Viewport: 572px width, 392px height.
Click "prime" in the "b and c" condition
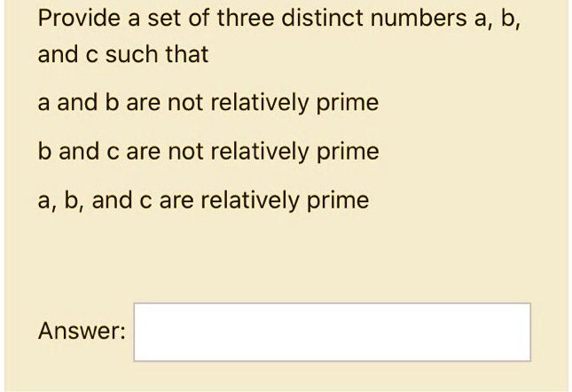tap(348, 152)
